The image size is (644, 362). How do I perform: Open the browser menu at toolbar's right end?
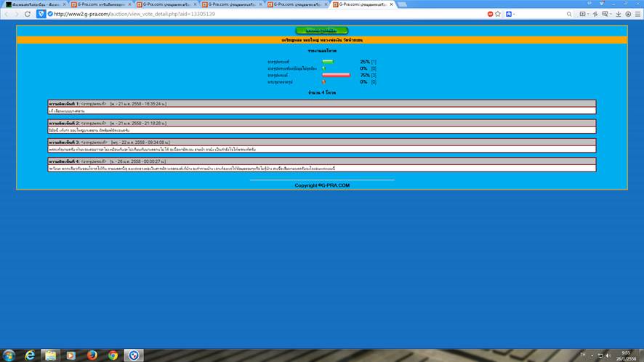pos(637,14)
